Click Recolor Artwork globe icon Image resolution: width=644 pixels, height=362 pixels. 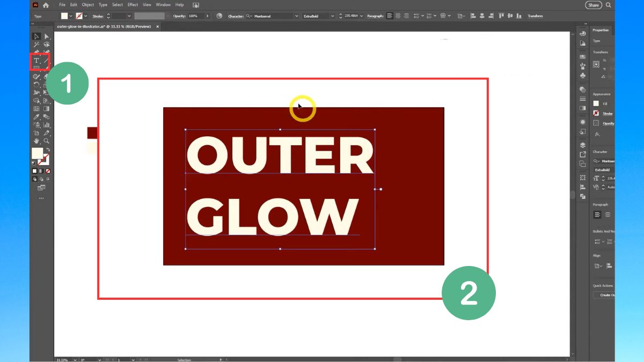point(219,16)
